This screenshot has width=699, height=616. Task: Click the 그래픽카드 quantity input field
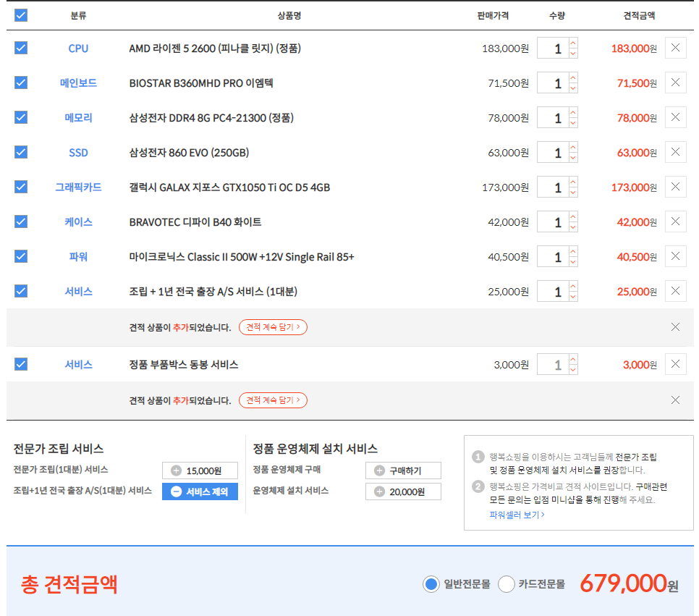(554, 187)
